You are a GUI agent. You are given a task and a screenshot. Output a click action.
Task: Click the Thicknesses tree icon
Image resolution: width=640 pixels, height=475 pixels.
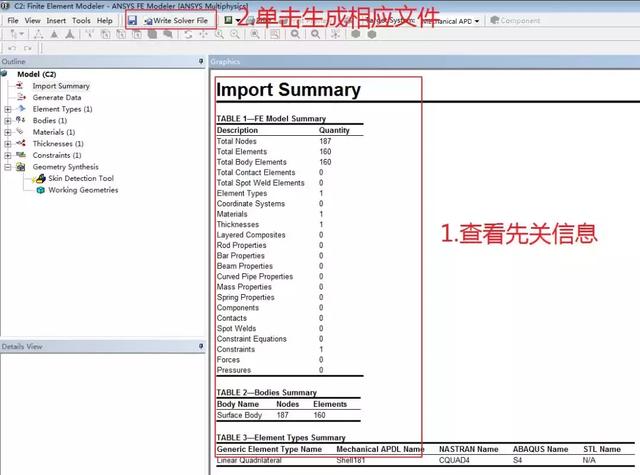pyautogui.click(x=21, y=143)
